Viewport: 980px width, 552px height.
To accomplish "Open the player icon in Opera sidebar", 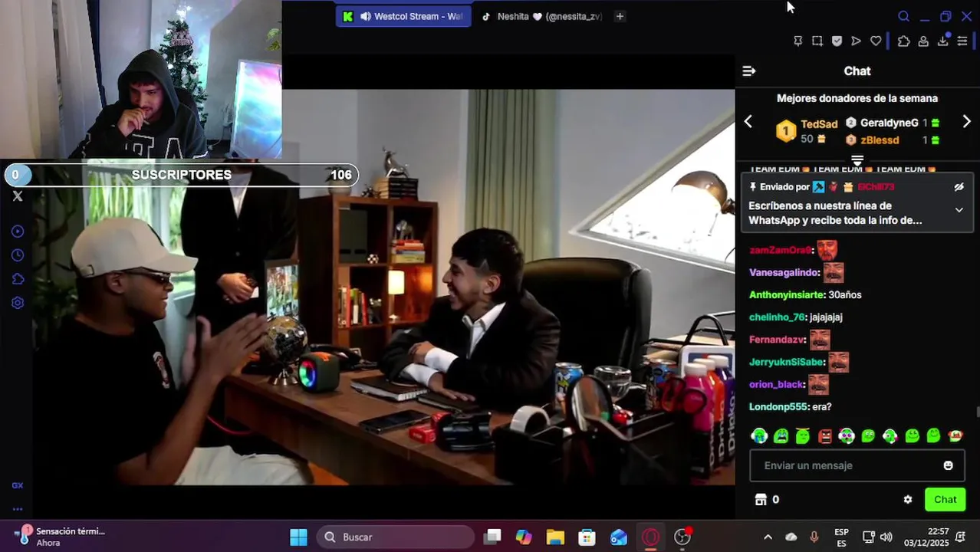I will pos(18,232).
